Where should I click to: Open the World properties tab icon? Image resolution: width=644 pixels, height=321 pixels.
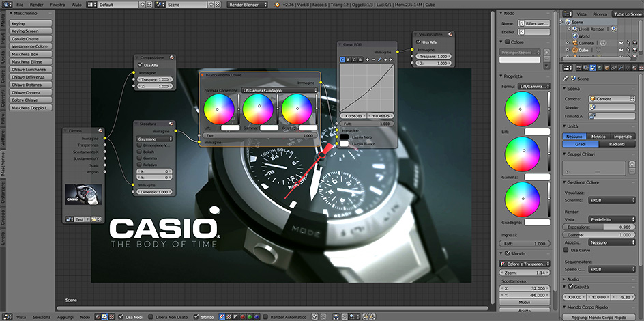pos(600,68)
